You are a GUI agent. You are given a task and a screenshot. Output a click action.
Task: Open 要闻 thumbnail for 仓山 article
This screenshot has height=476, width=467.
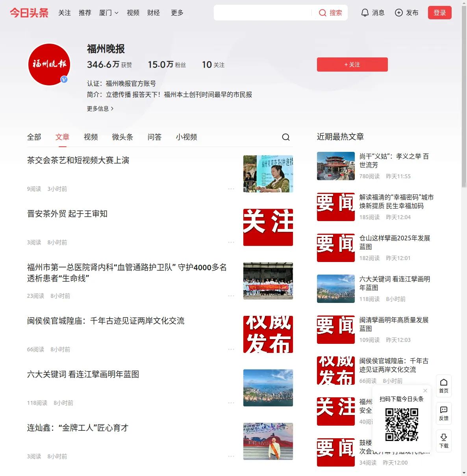336,248
